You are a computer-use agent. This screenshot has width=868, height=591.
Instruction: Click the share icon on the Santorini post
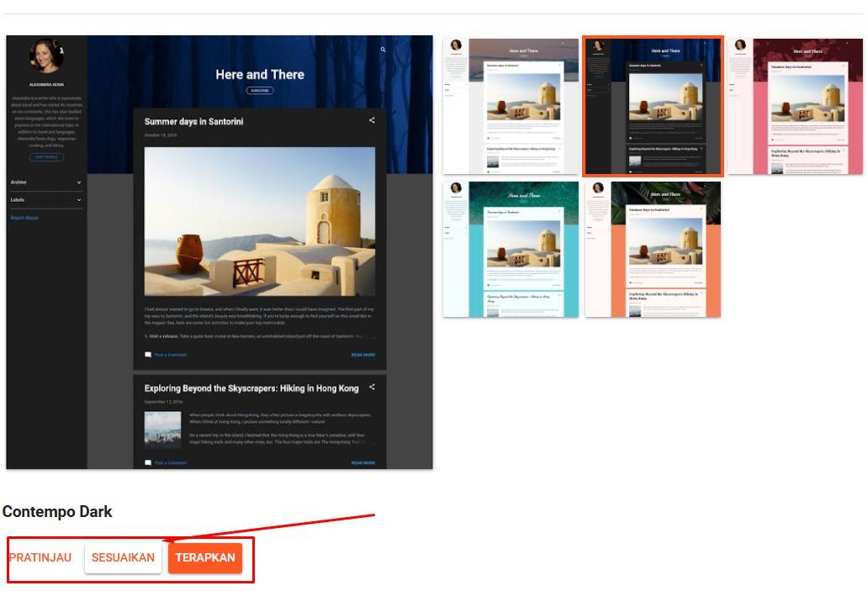(372, 120)
